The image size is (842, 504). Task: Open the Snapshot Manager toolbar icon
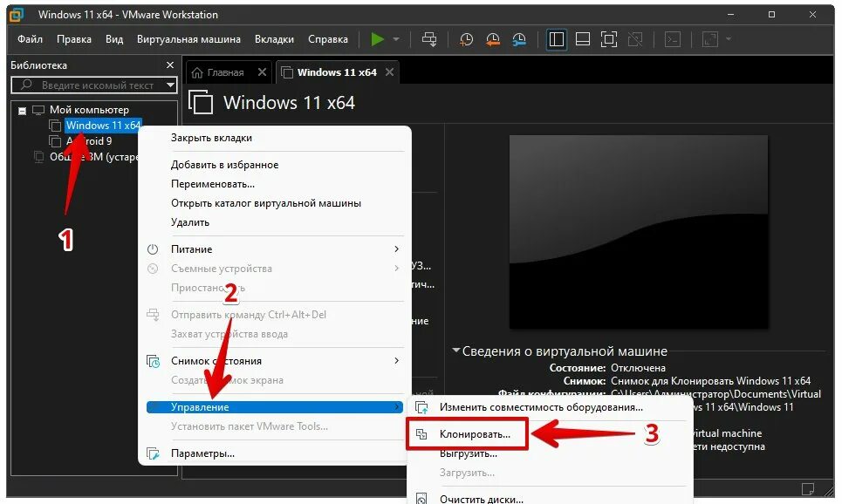pyautogui.click(x=519, y=39)
